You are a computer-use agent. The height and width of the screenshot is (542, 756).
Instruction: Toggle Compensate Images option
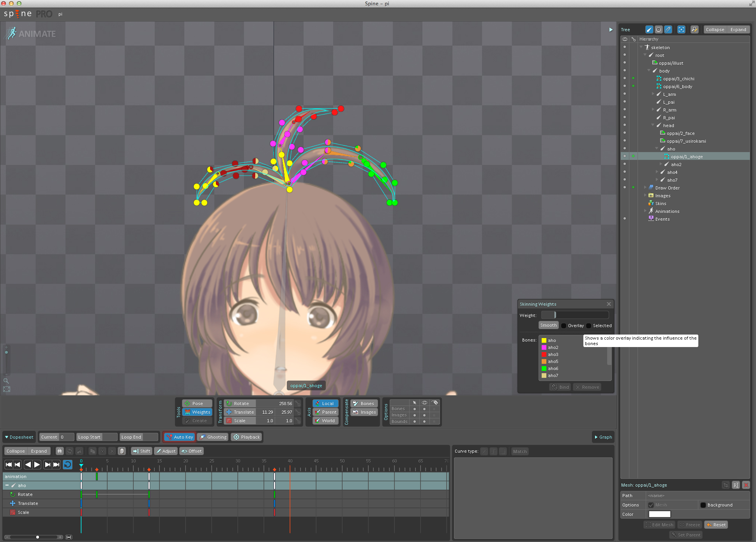coord(364,412)
